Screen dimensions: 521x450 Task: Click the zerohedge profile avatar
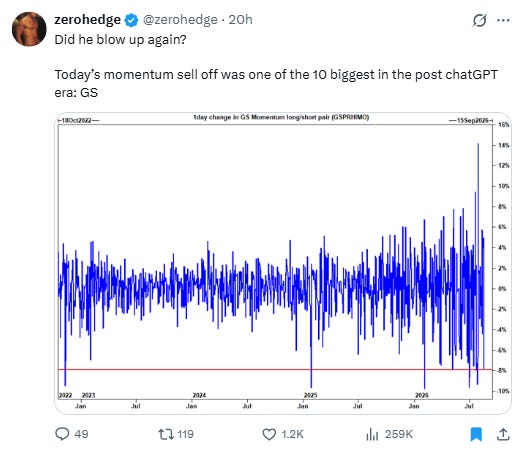pos(29,29)
